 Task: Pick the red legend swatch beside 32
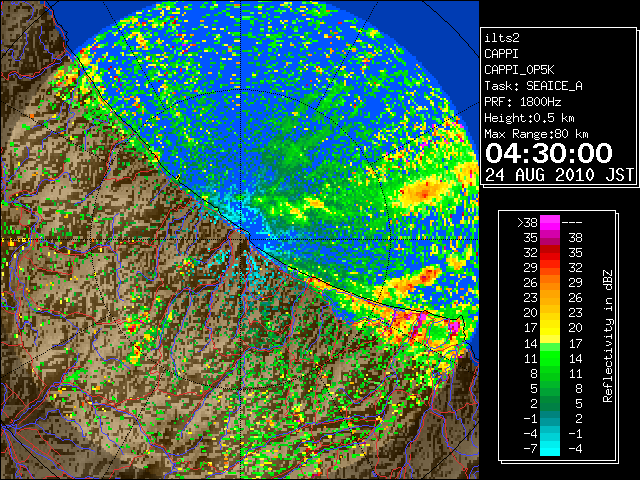click(x=550, y=253)
